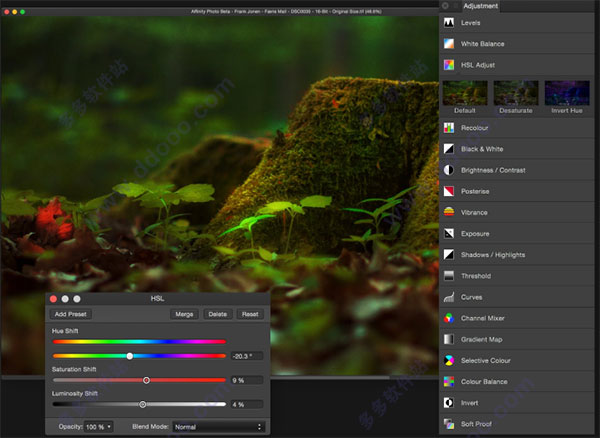Select the Desaturate HSL preset thumbnail
The width and height of the screenshot is (600, 438).
516,93
